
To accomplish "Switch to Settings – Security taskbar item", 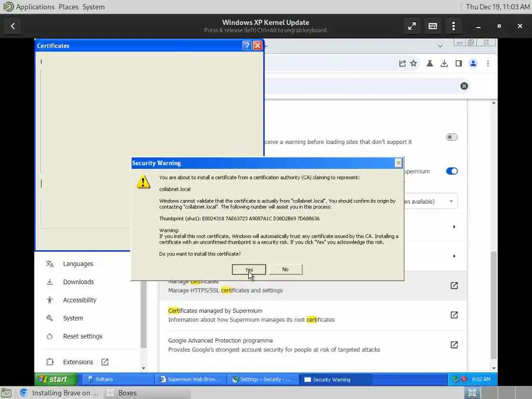I will [262, 379].
